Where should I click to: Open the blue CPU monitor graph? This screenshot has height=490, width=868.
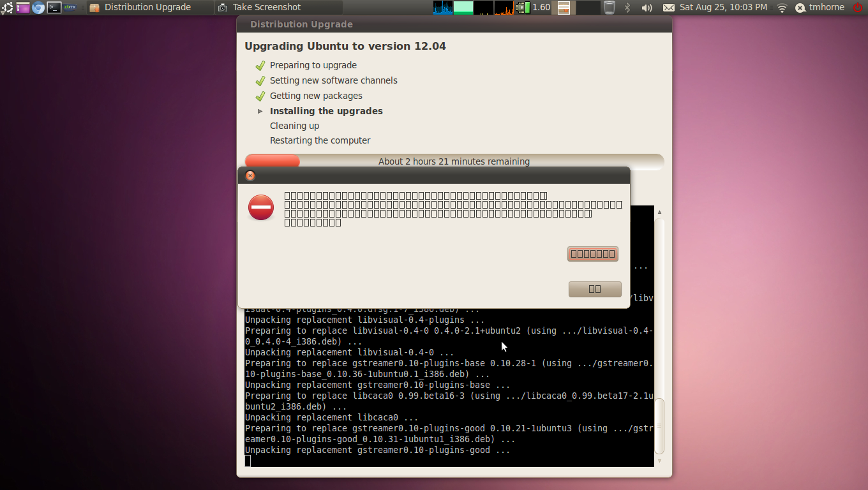(443, 8)
